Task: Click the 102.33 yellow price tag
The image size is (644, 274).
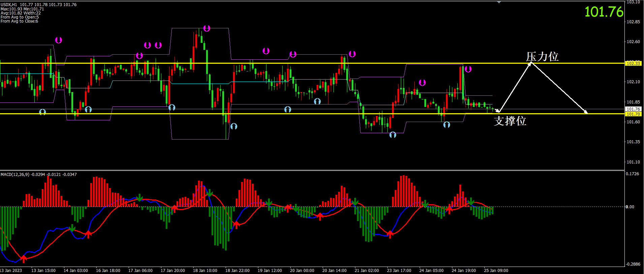Action: tap(633, 63)
